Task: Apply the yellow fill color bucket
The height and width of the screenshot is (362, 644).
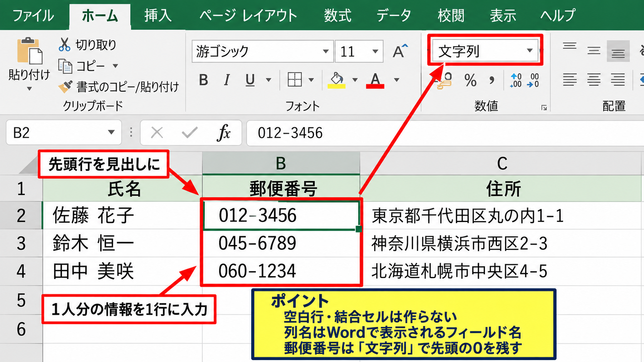Action: coord(336,80)
